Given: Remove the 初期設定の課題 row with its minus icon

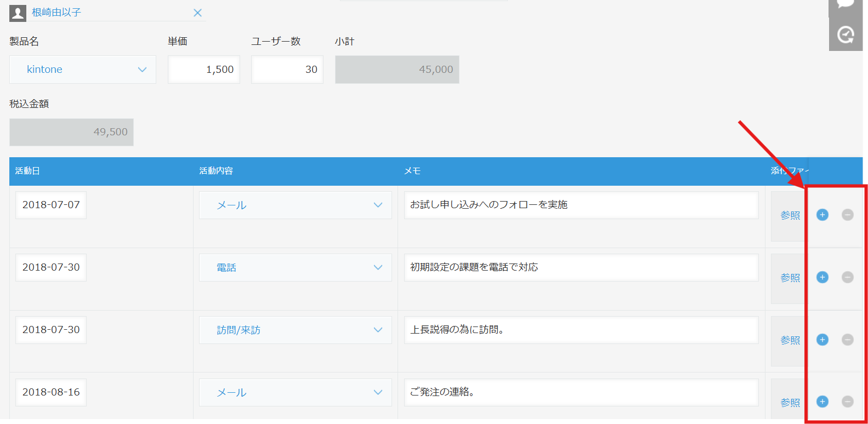Looking at the screenshot, I should coord(847,277).
